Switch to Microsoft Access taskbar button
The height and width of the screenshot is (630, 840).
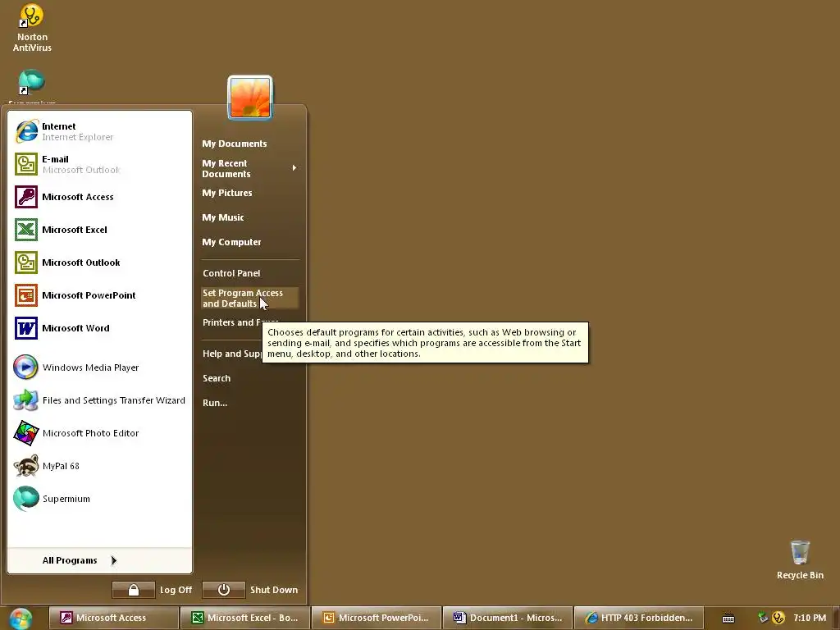(113, 618)
